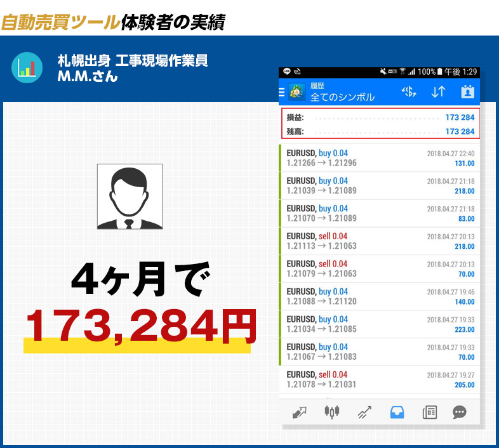Image resolution: width=499 pixels, height=448 pixels.
Task: Click the 自動売買ツール体験者の実績 heading
Action: 113,22
